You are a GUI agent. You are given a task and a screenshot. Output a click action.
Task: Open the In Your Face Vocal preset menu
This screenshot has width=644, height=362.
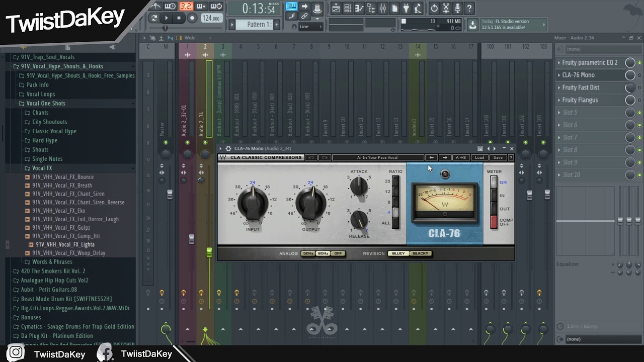click(377, 157)
